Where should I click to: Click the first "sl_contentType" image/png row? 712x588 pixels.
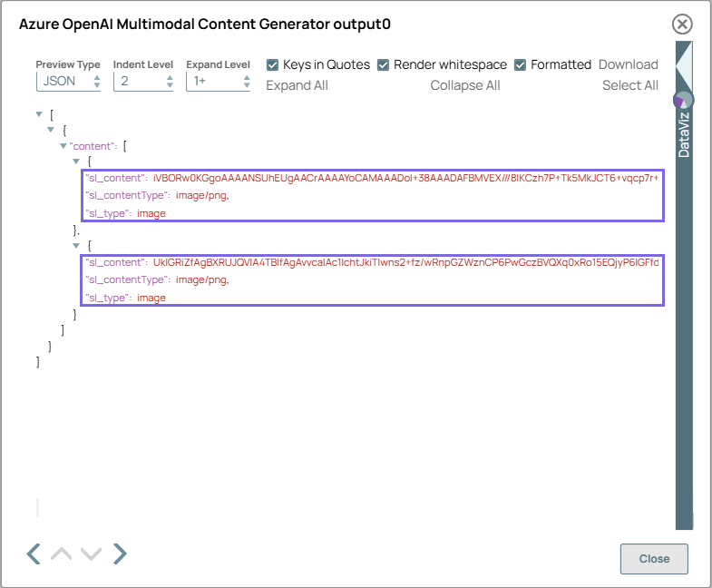(157, 195)
